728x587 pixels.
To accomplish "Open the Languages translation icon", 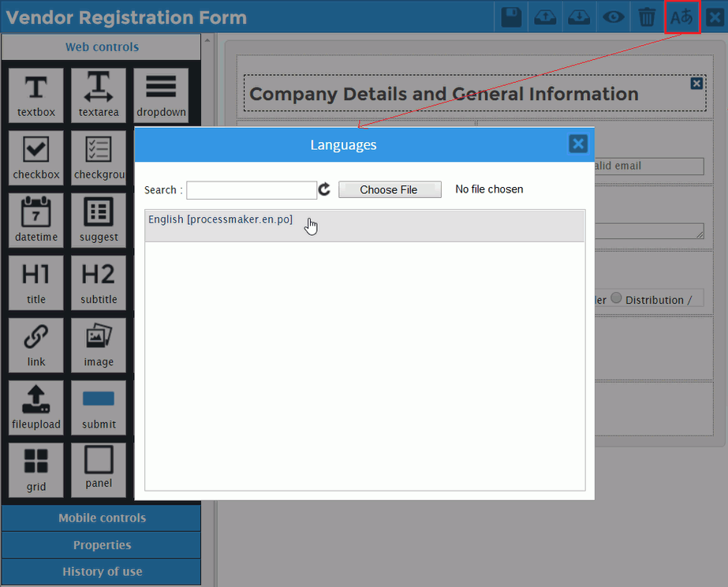I will 681,17.
